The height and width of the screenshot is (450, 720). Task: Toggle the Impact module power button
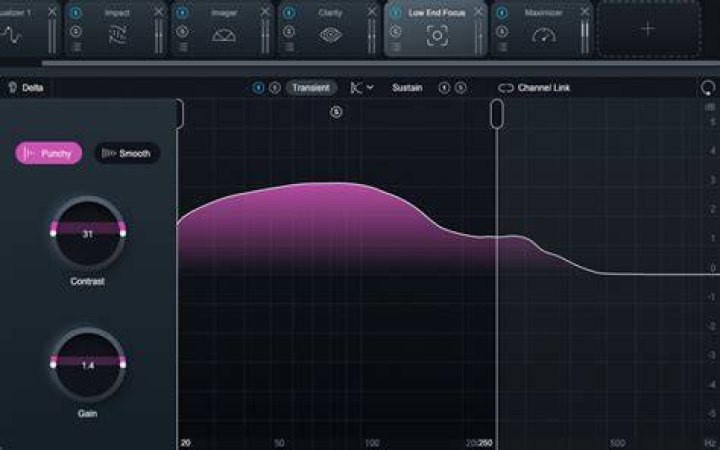click(76, 13)
